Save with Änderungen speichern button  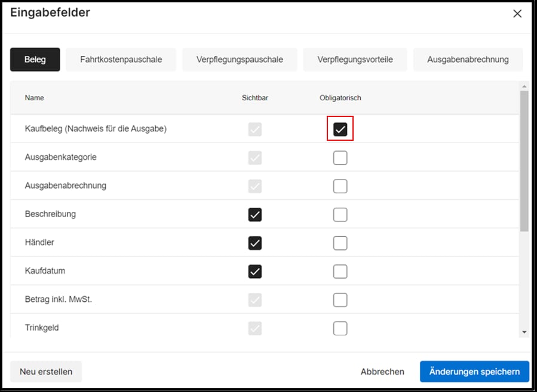tap(474, 371)
